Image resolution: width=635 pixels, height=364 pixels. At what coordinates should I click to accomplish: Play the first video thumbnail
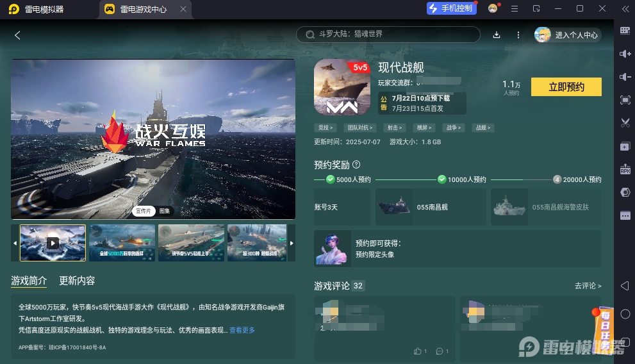click(x=53, y=243)
